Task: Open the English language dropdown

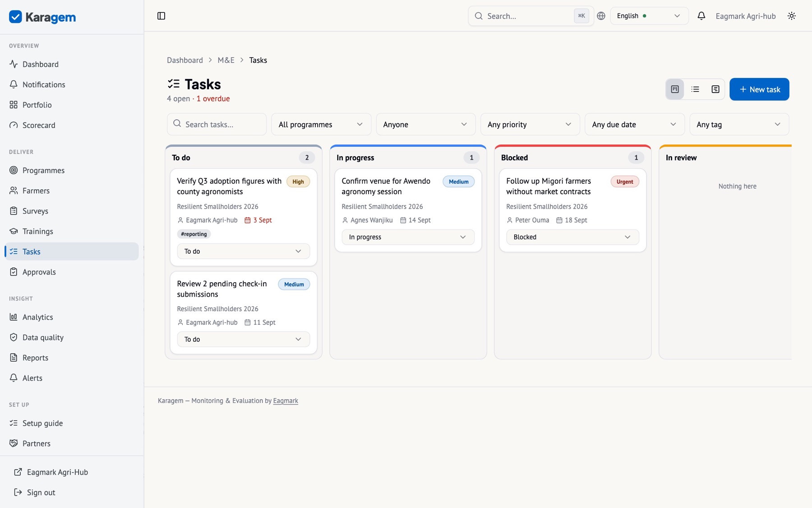Action: coord(649,16)
